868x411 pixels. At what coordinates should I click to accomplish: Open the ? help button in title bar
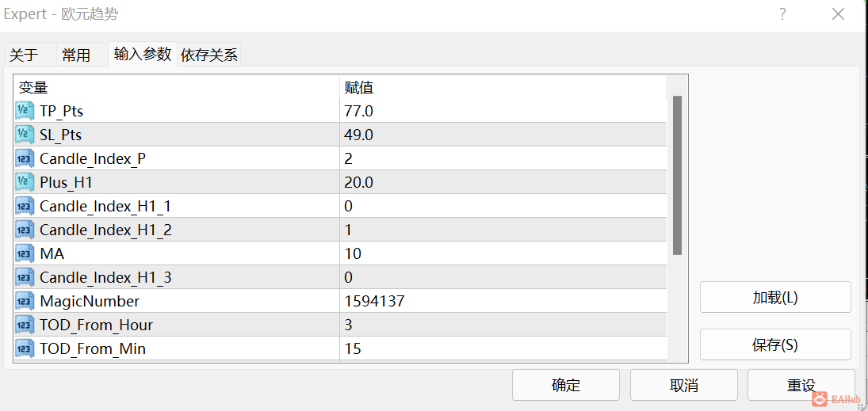pyautogui.click(x=782, y=15)
